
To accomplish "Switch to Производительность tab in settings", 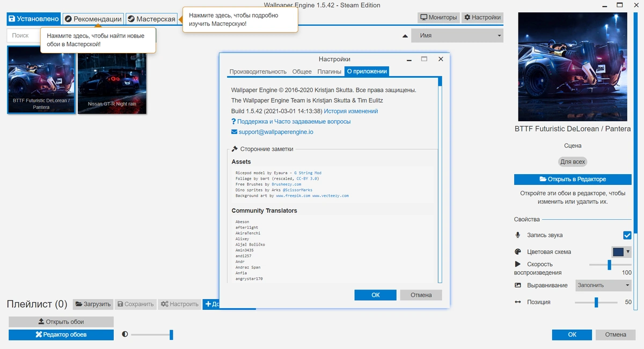I will coord(258,71).
